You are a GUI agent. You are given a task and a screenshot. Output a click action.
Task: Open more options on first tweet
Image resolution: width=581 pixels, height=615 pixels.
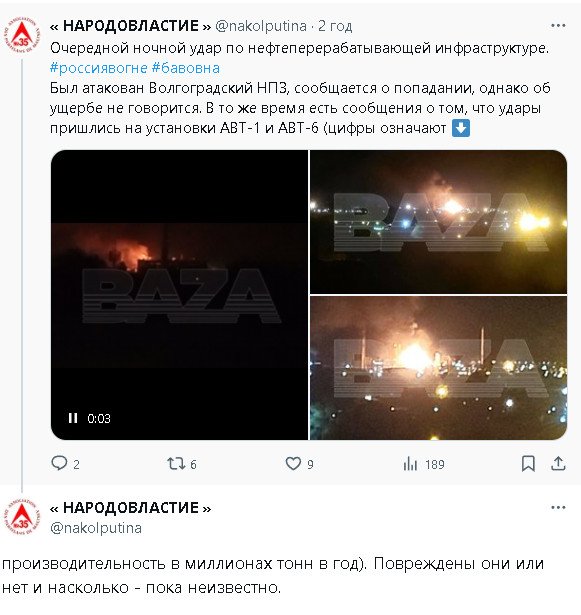[558, 26]
